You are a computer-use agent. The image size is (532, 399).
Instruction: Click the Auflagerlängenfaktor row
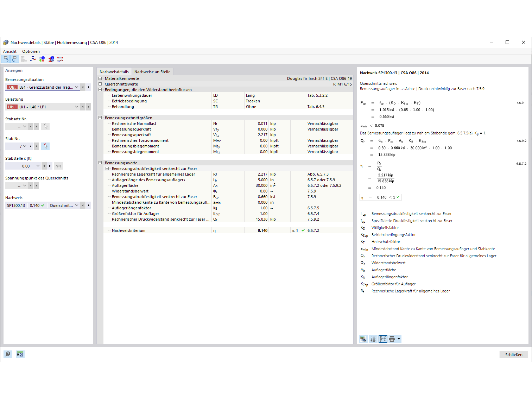click(x=228, y=208)
